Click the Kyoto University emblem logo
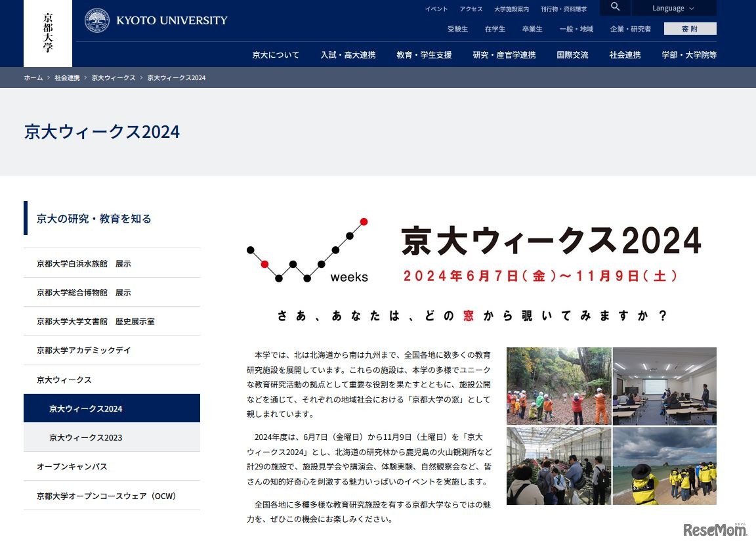 [x=97, y=20]
